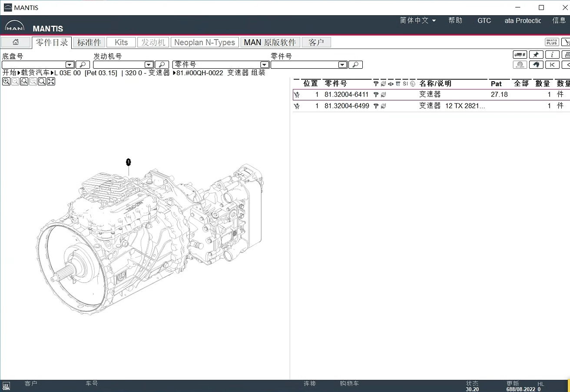Fit the drawing to full view
Viewport: 570px width, 392px height.
[51, 82]
